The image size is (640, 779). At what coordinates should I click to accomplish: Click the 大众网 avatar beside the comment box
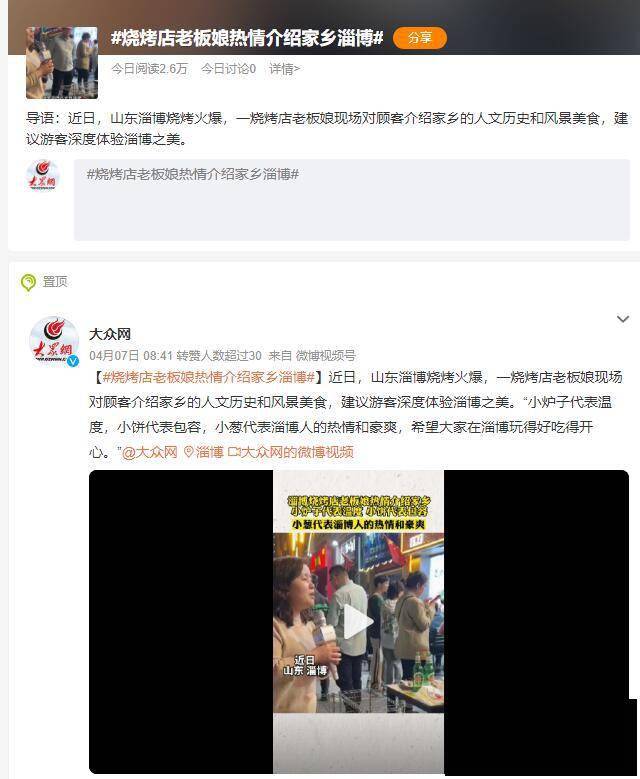pos(43,176)
